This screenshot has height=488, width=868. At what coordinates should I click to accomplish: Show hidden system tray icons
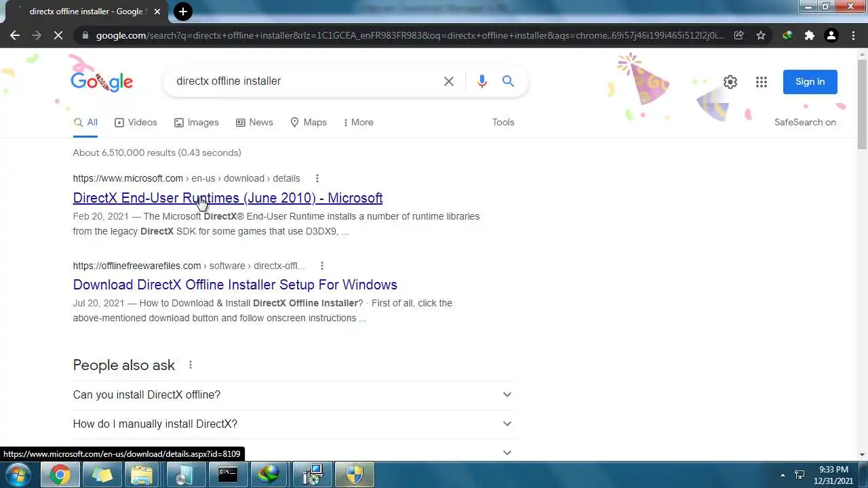[x=783, y=475]
